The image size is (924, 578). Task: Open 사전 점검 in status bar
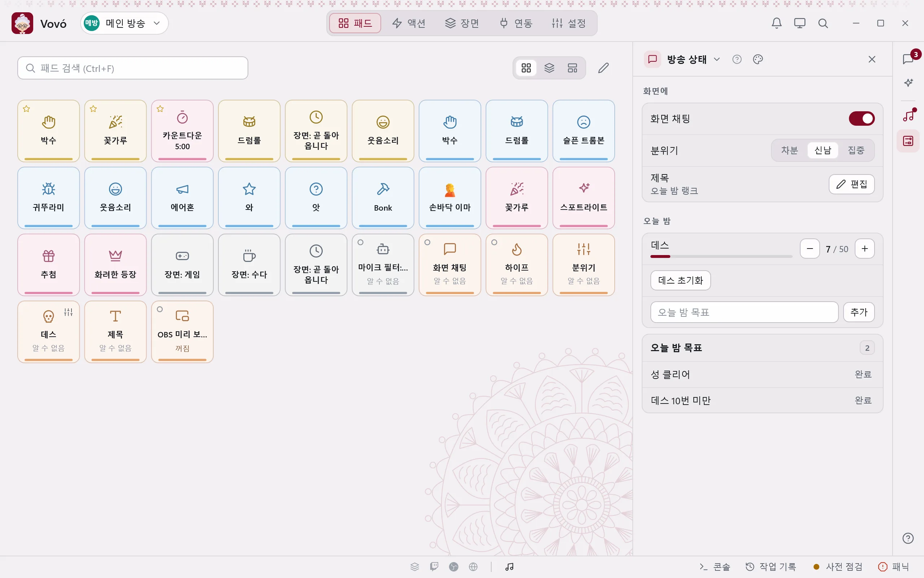pyautogui.click(x=838, y=566)
